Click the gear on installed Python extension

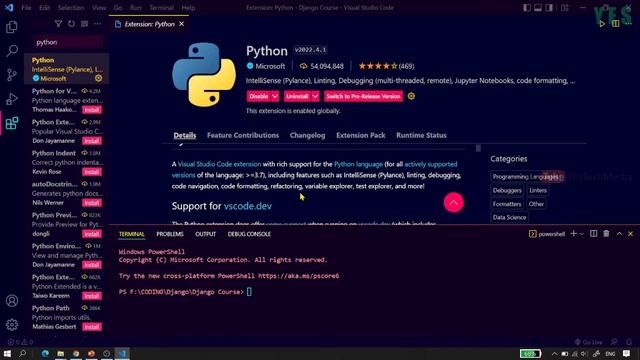point(98,78)
